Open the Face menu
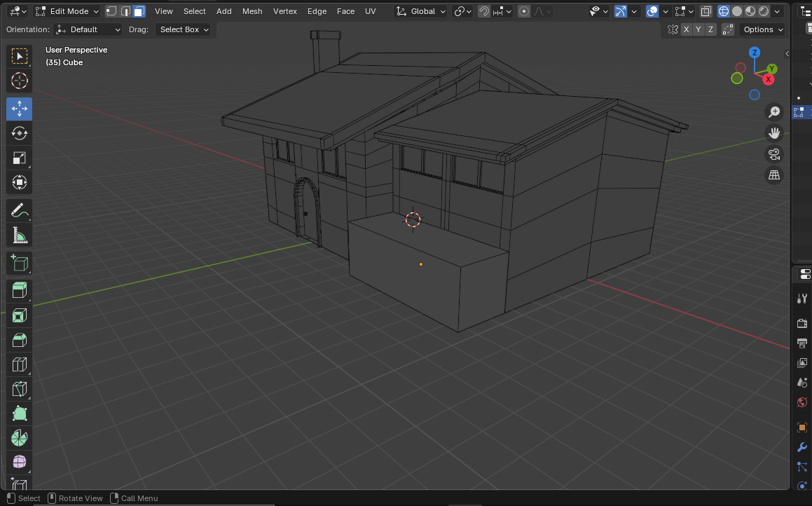This screenshot has width=812, height=506. 345,11
